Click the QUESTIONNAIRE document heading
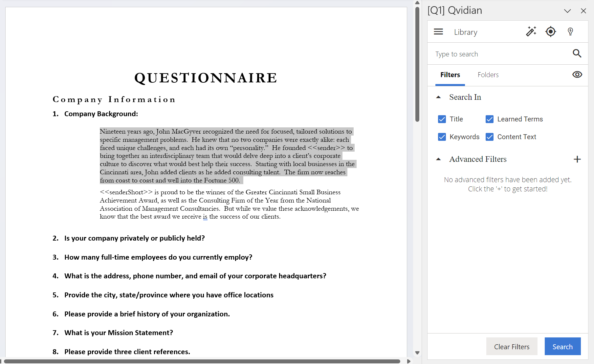Viewport: 594px width, 364px height. pyautogui.click(x=206, y=78)
